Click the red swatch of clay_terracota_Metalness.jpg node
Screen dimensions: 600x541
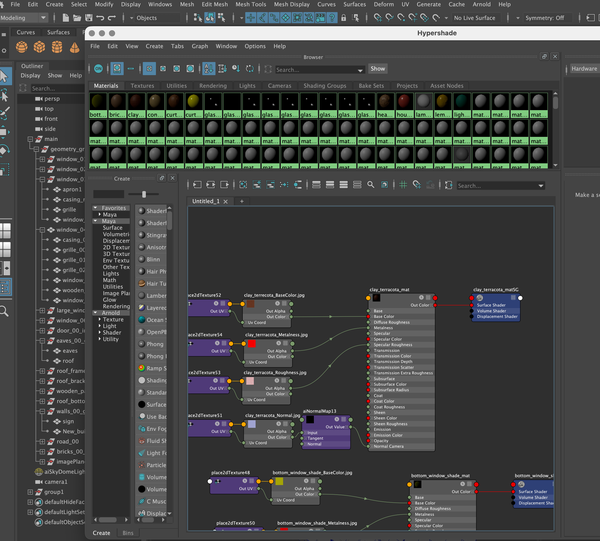(x=251, y=344)
